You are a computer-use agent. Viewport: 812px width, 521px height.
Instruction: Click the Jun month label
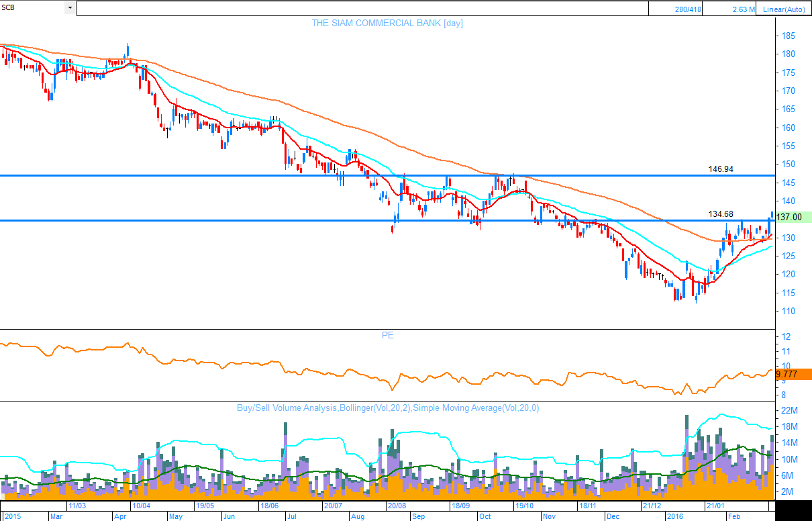(x=230, y=517)
